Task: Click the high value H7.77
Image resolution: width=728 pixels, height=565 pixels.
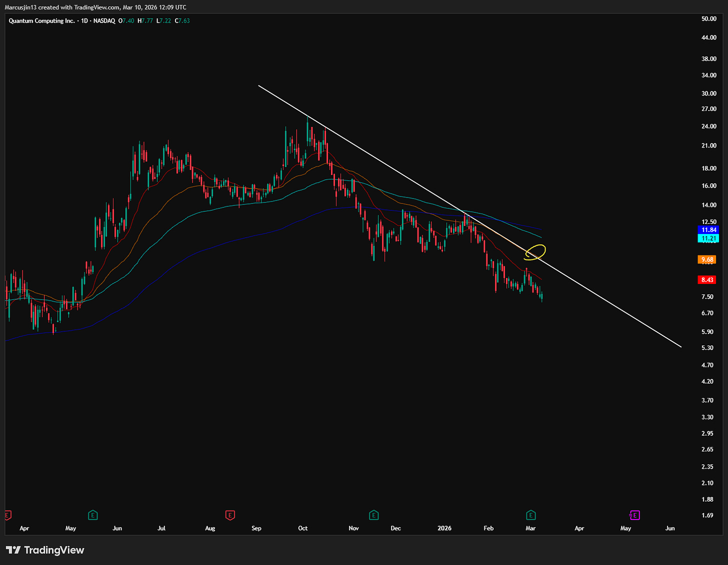Action: pyautogui.click(x=145, y=21)
